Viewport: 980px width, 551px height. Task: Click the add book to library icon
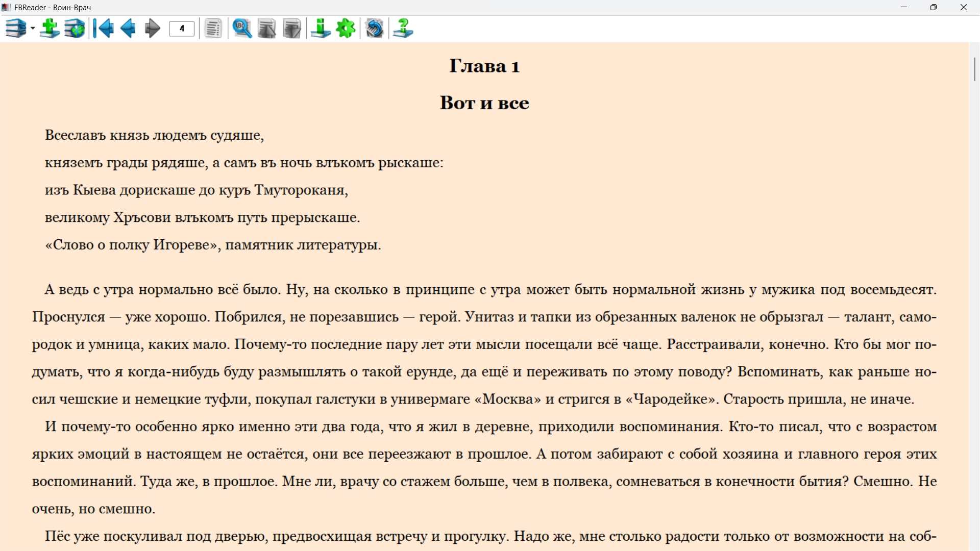coord(50,29)
